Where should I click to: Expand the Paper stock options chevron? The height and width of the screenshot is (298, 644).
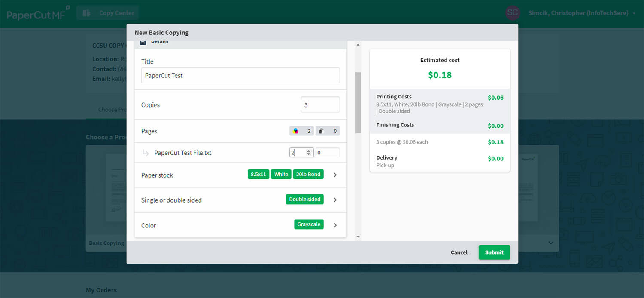(335, 175)
